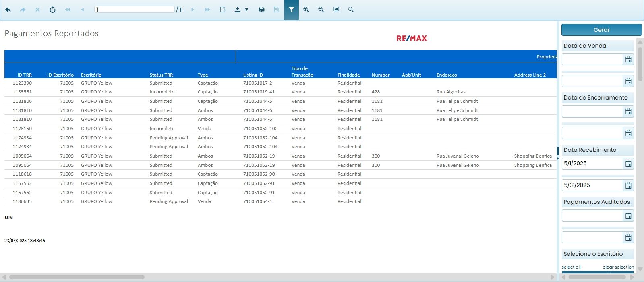Click the Rua Algeciras address cell
Viewport: 644px width, 282px height.
pos(451,92)
